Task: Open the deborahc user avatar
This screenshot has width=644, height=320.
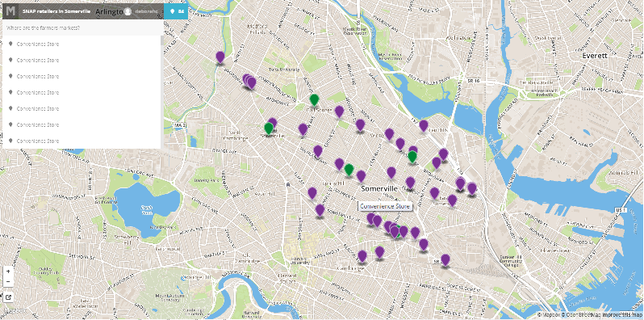Action: (x=128, y=11)
